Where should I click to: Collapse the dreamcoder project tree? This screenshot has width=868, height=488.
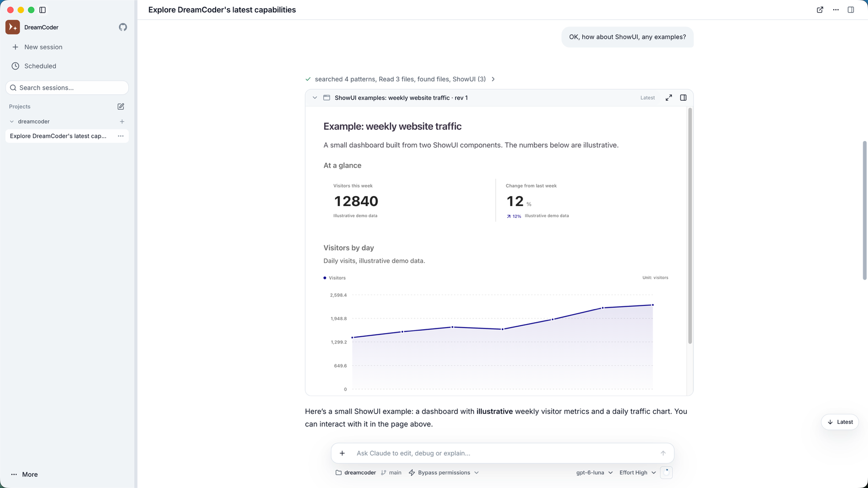(x=12, y=122)
